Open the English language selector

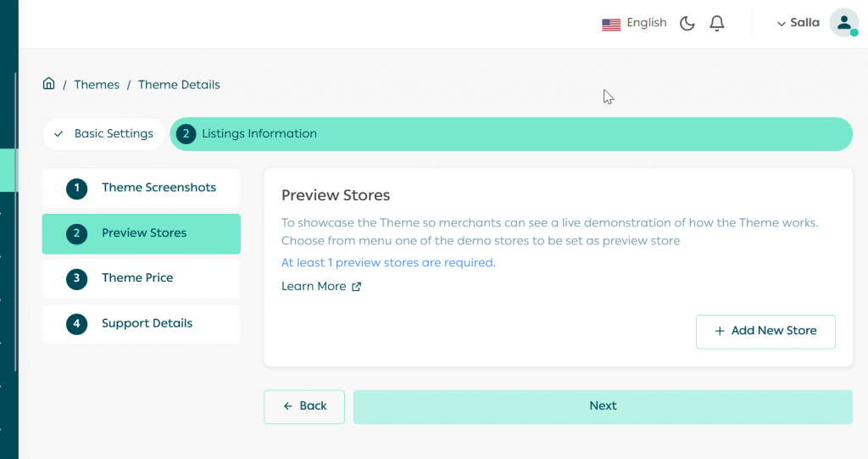(x=646, y=23)
